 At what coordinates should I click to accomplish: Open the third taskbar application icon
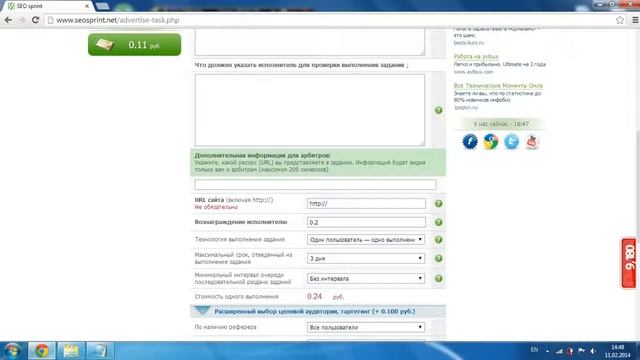point(99,351)
